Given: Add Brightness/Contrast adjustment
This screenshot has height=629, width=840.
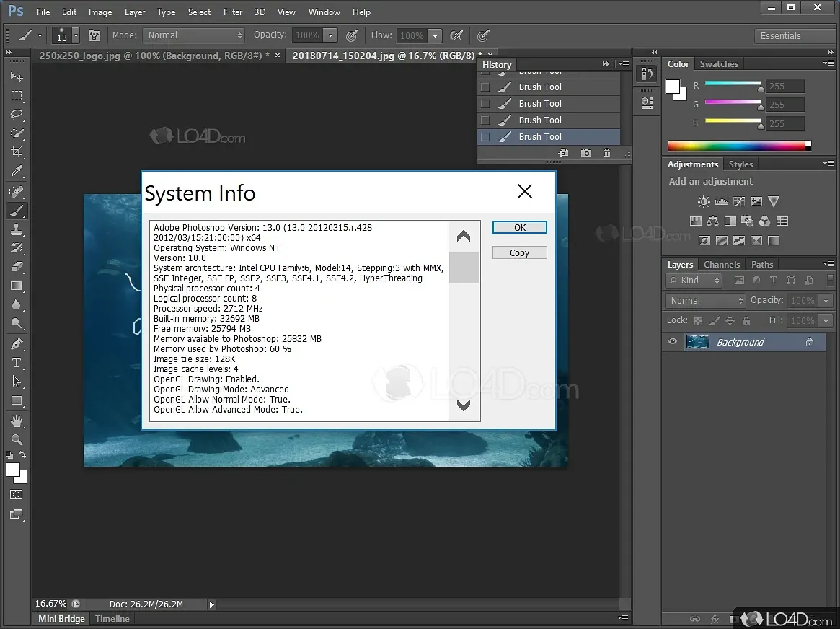Looking at the screenshot, I should [704, 201].
